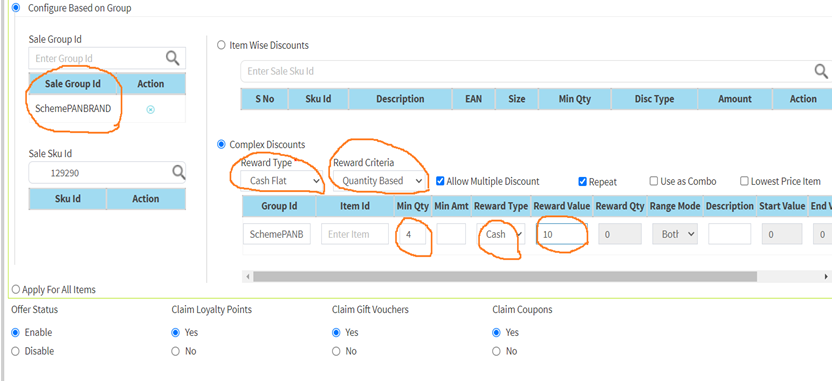Click the Sale Sku Id search magnifier icon

pyautogui.click(x=179, y=172)
